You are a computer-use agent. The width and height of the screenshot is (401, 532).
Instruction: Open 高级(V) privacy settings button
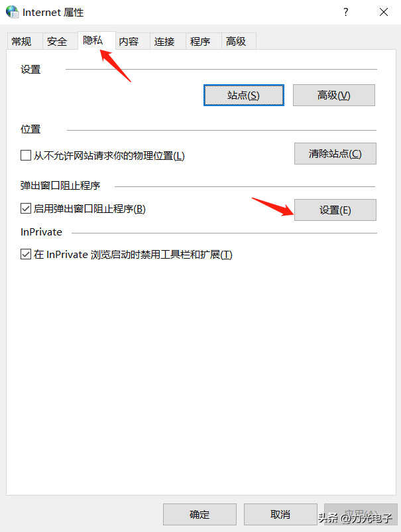334,96
